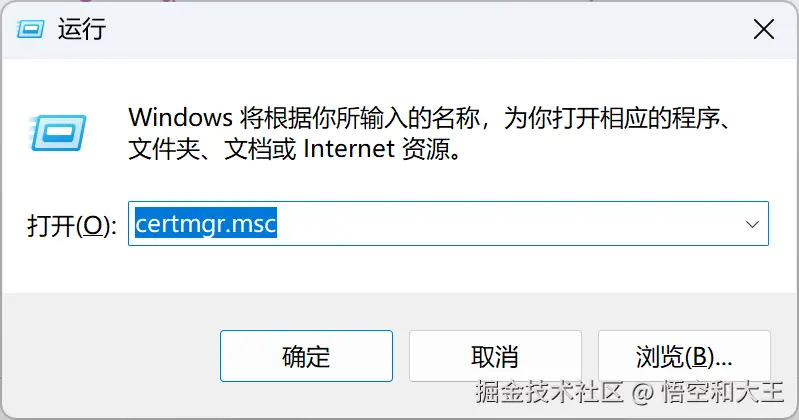Click the 取消 button
Image resolution: width=799 pixels, height=420 pixels.
(495, 356)
